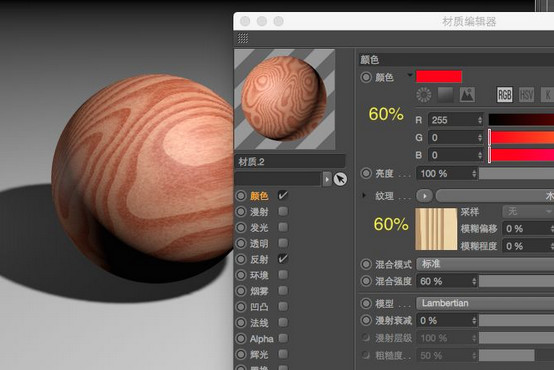The height and width of the screenshot is (370, 554).
Task: Click the circle icon next to 凹凸 channel
Action: click(x=241, y=306)
